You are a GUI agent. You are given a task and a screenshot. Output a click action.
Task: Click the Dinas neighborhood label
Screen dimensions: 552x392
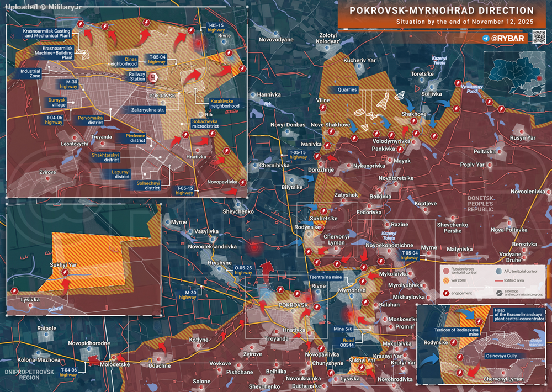(131, 60)
